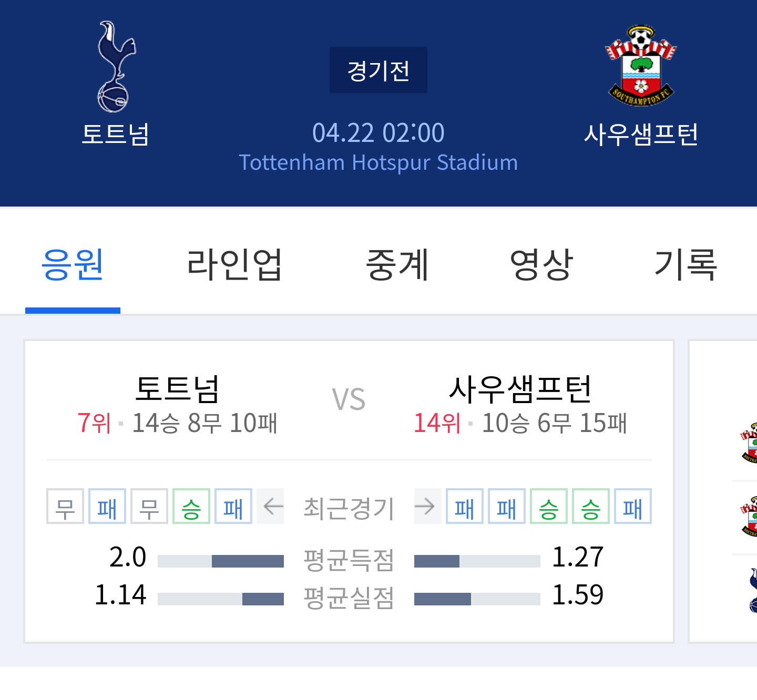
Task: Tap the 토트넘 team name in header
Action: coord(116,134)
